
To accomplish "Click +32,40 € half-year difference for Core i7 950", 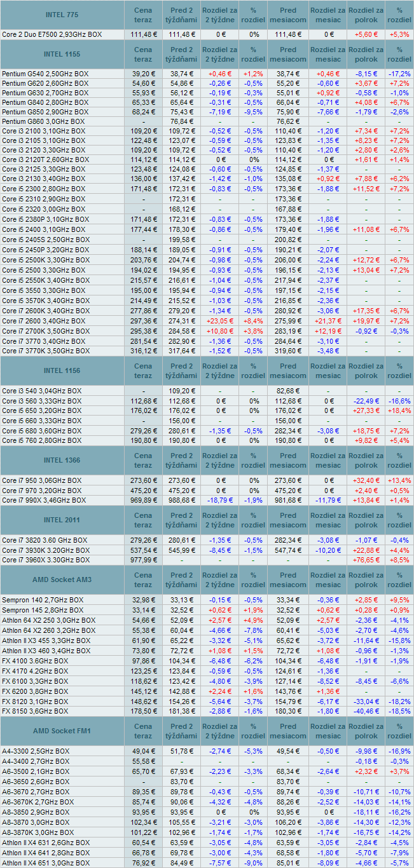I will point(366,480).
